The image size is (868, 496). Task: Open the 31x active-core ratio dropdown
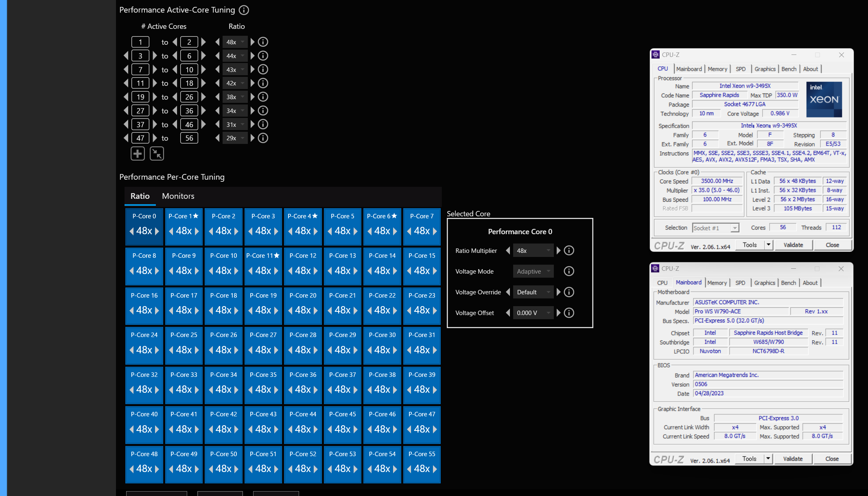(235, 124)
